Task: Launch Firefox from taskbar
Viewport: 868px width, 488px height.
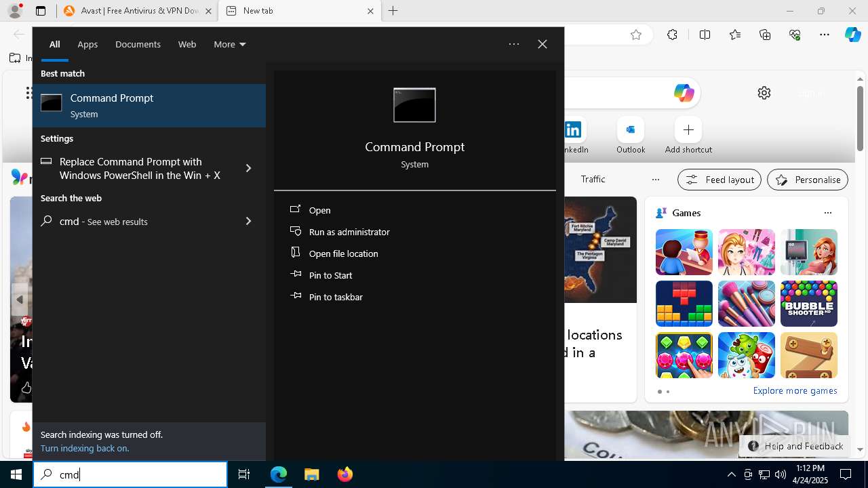Action: coord(345,474)
